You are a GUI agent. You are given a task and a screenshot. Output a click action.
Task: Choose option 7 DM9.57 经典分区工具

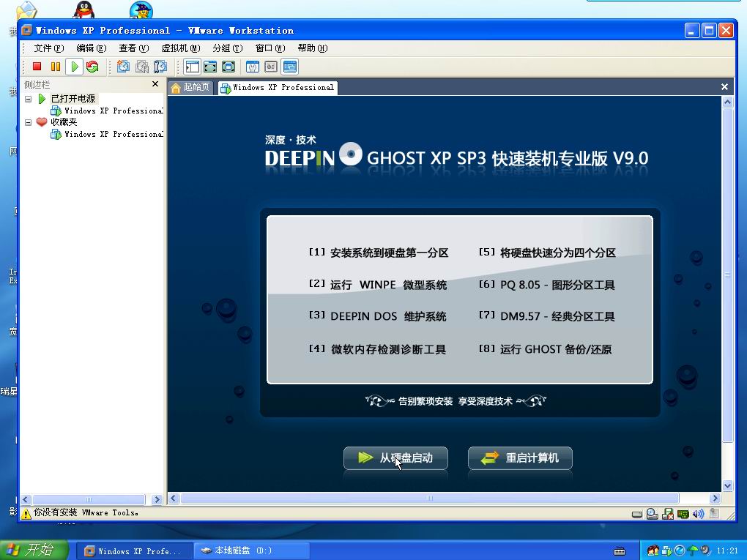(547, 316)
